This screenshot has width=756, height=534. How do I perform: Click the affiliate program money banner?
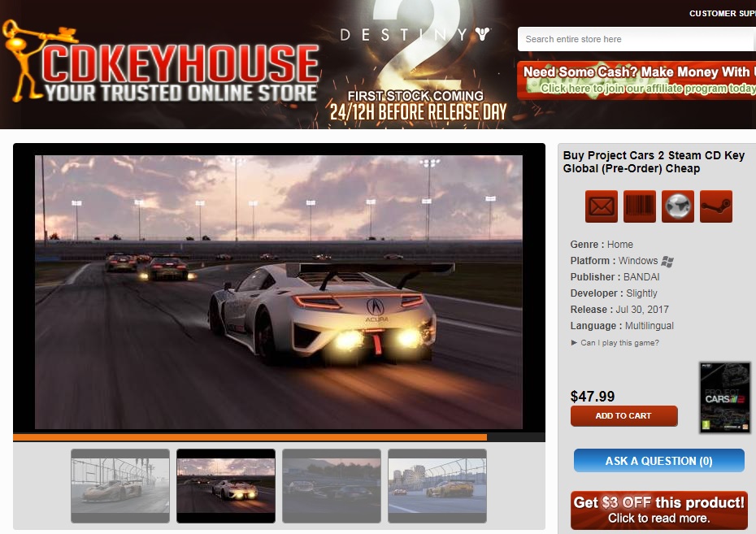click(x=637, y=80)
